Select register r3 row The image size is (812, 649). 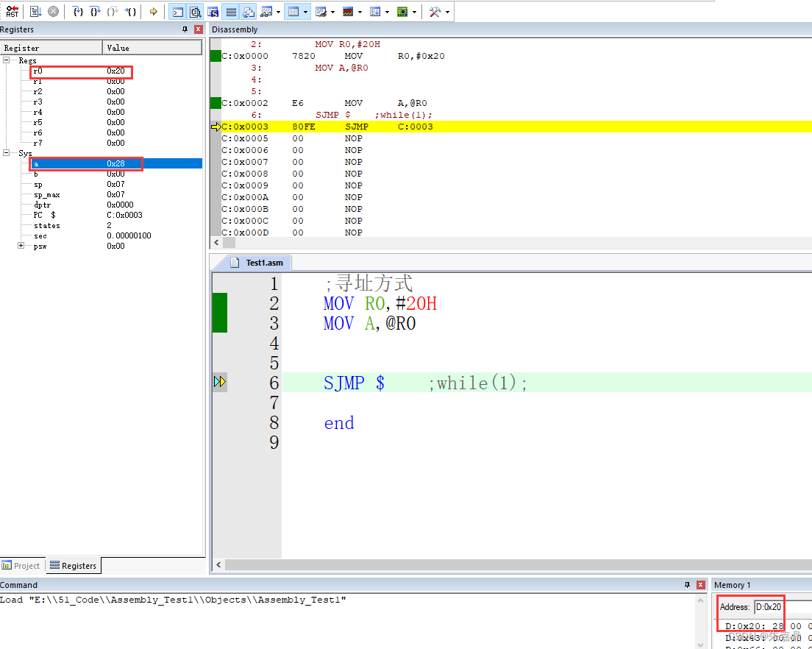101,102
